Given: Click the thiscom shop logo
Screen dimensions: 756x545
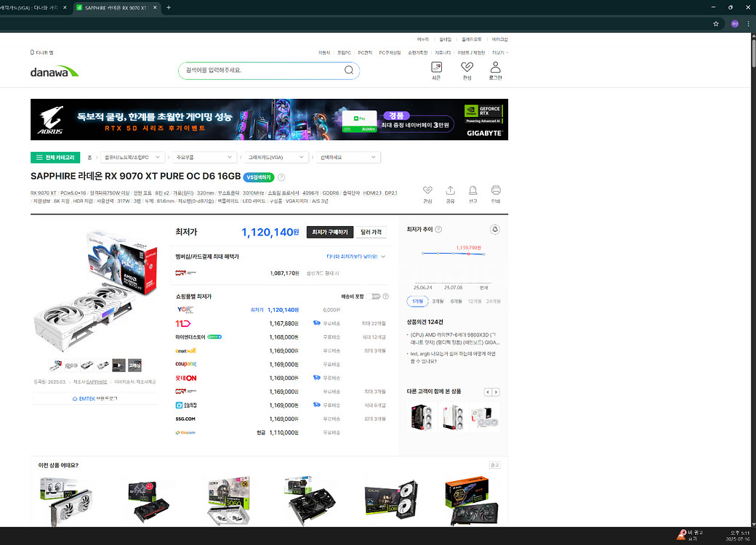Looking at the screenshot, I should [185, 432].
